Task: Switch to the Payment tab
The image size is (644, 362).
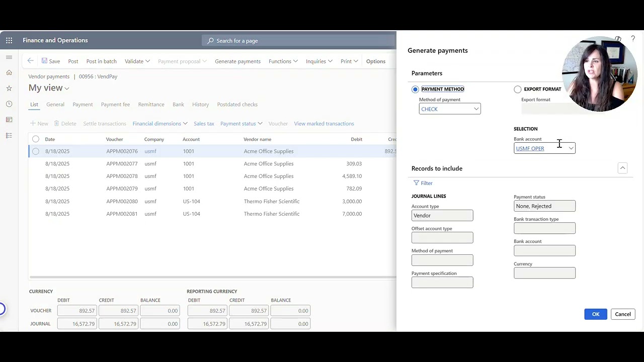Action: click(83, 105)
